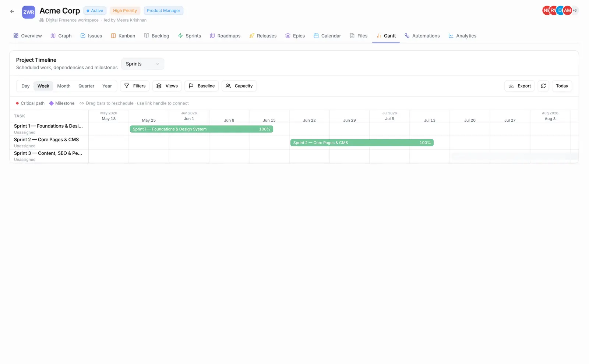Click the AM member avatar
This screenshot has width=589, height=364.
pos(567,11)
